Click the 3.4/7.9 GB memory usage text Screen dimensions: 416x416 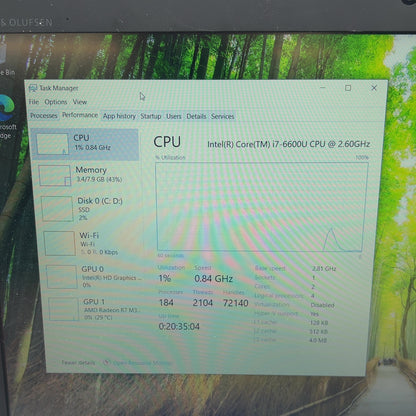(99, 179)
